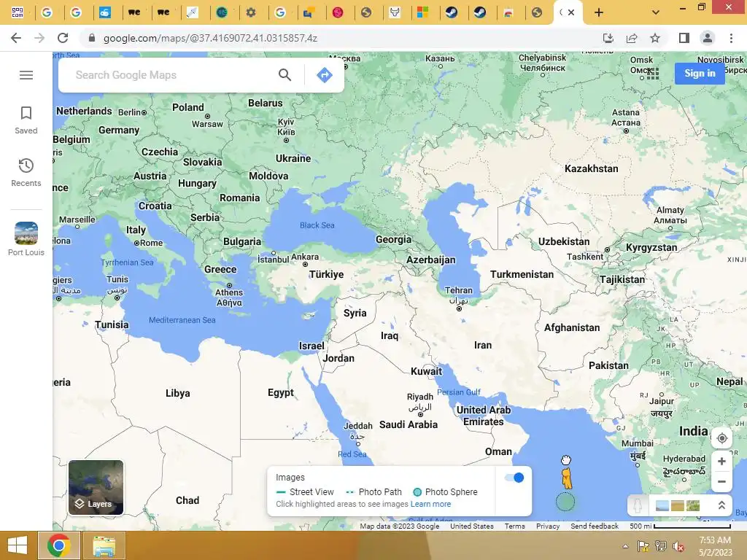Toggle the Images layer switch off
Viewport: 747px width, 560px height.
[x=514, y=478]
